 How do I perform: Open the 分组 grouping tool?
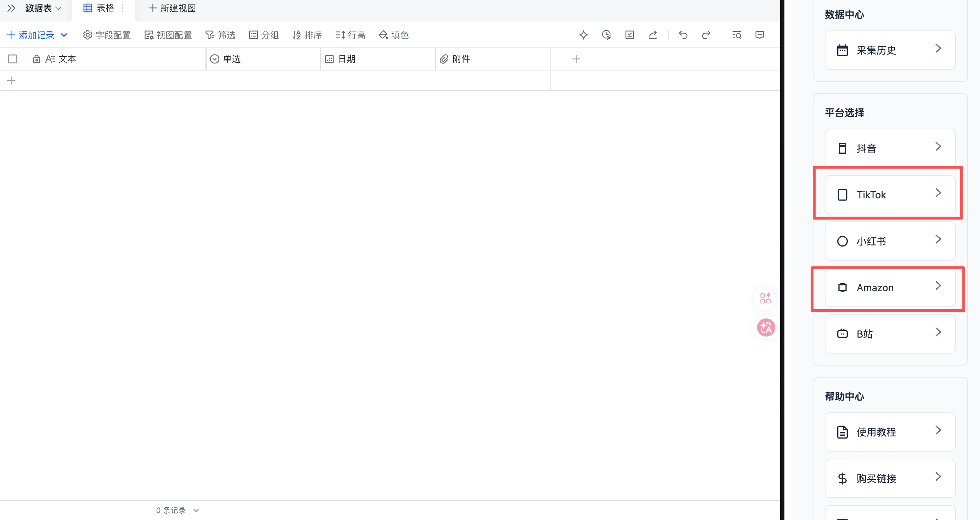coord(264,35)
